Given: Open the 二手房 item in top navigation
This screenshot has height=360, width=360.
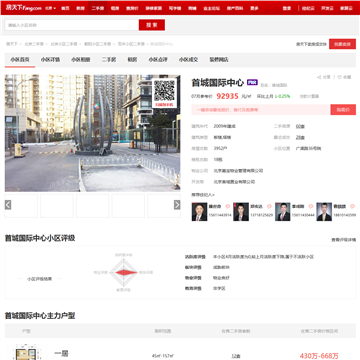Looking at the screenshot, I should (x=98, y=8).
